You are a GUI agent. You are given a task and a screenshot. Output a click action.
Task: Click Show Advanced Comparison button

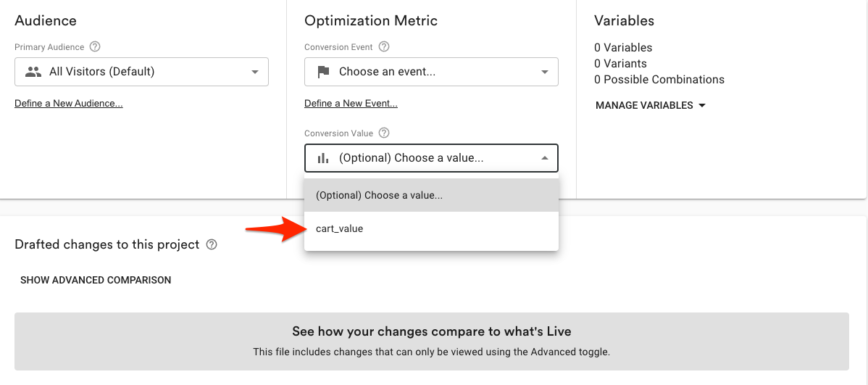click(96, 281)
